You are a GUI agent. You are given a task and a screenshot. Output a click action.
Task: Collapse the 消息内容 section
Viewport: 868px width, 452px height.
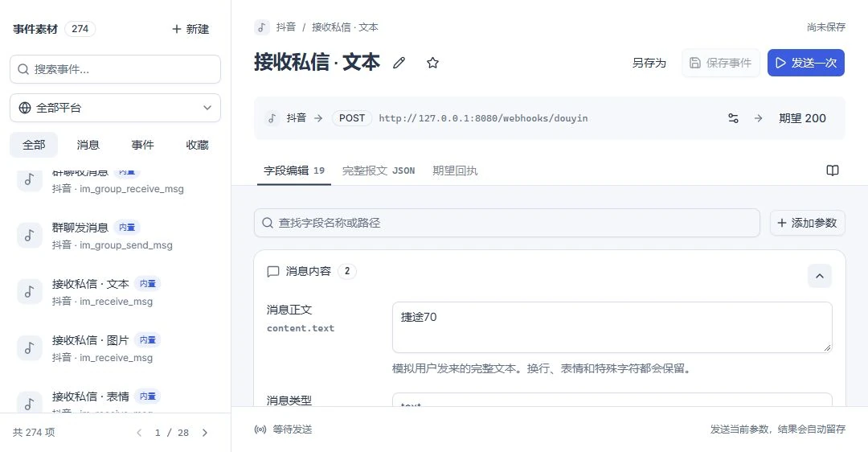[819, 276]
